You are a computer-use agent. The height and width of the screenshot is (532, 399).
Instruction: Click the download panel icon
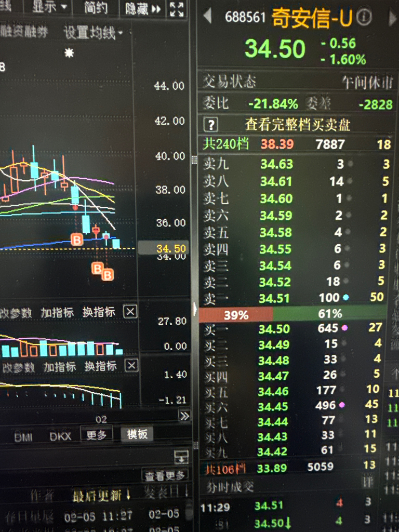(181, 457)
